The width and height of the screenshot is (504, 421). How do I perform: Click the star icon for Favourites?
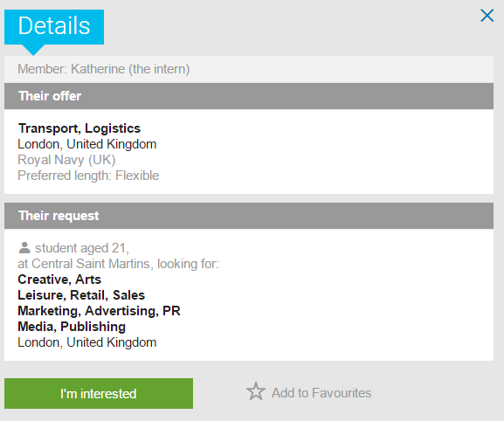pos(256,391)
